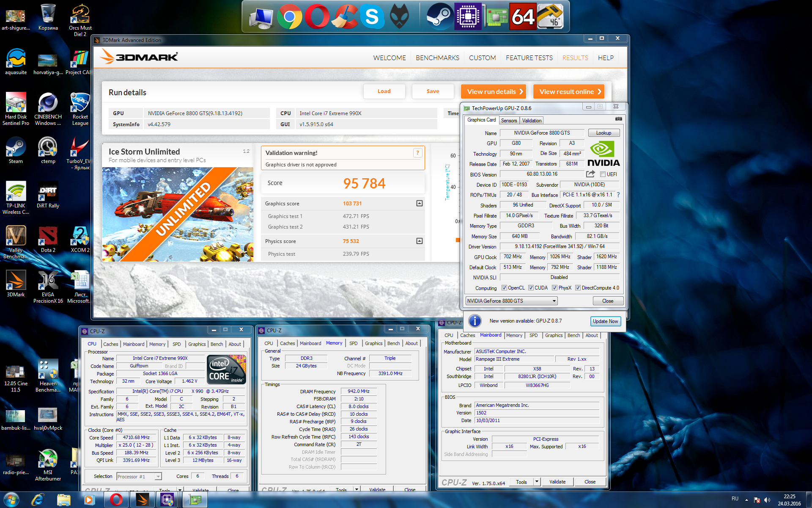Viewport: 812px width, 508px height.
Task: Open Valley Benchmark desktop icon
Action: pos(16,242)
